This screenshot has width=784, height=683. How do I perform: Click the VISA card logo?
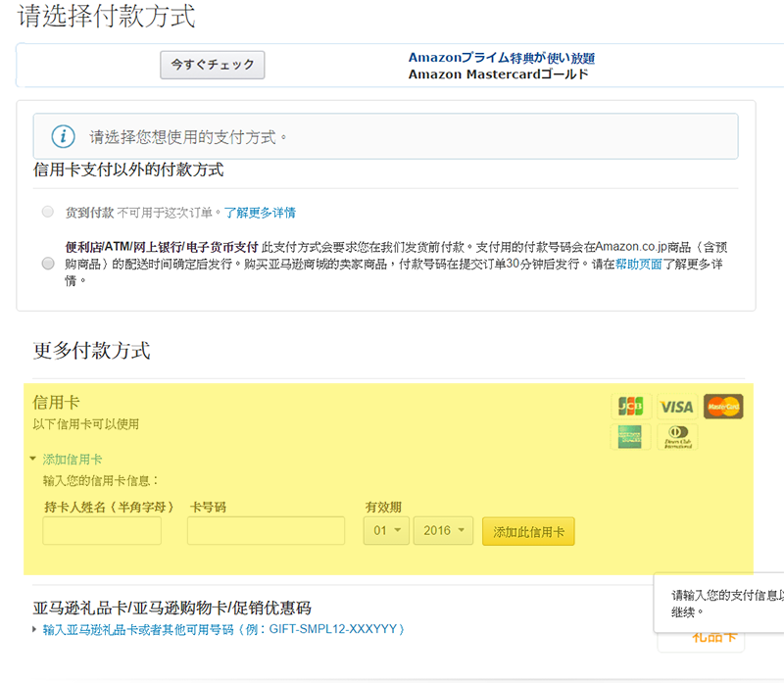[x=676, y=407]
